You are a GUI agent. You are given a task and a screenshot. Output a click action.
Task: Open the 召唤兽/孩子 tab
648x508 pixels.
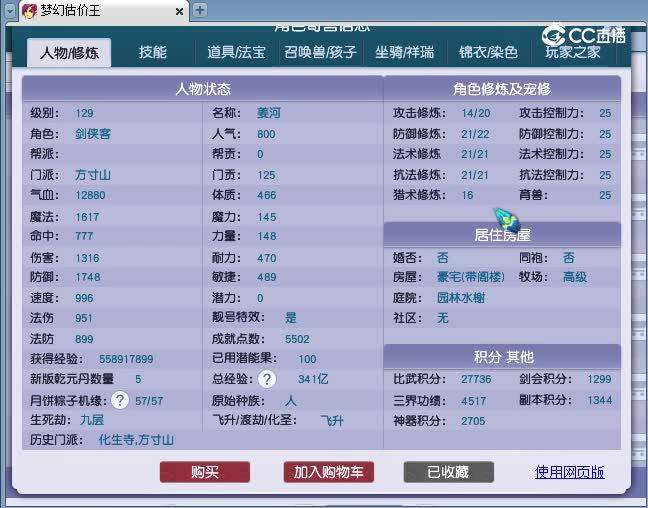pyautogui.click(x=320, y=52)
